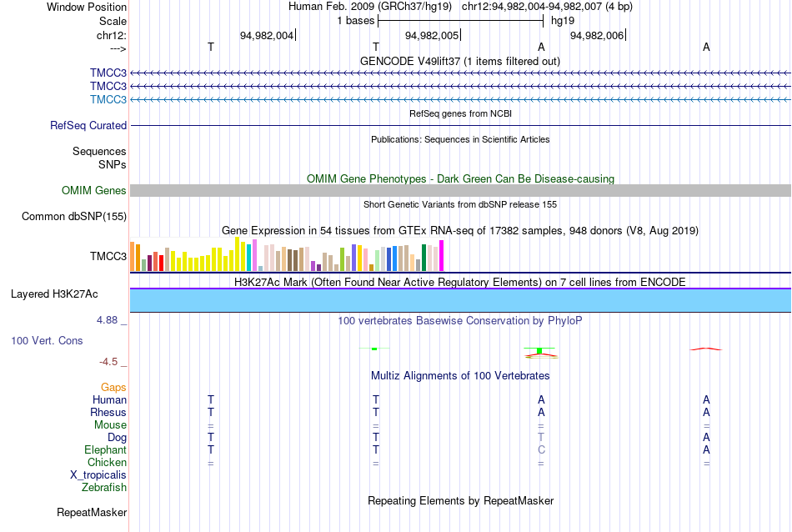Open Multiz Alignments of 100 Vertebrates title
The width and height of the screenshot is (792, 532).
460,375
